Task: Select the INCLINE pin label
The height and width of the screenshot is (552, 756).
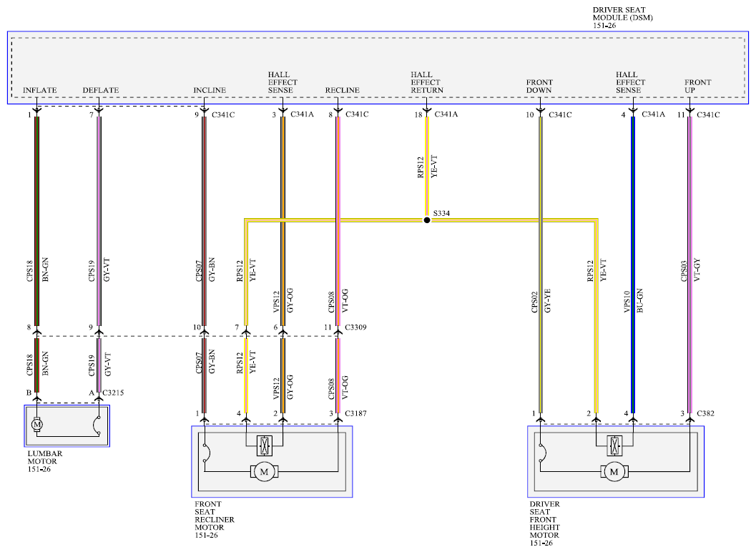Action: pos(210,90)
